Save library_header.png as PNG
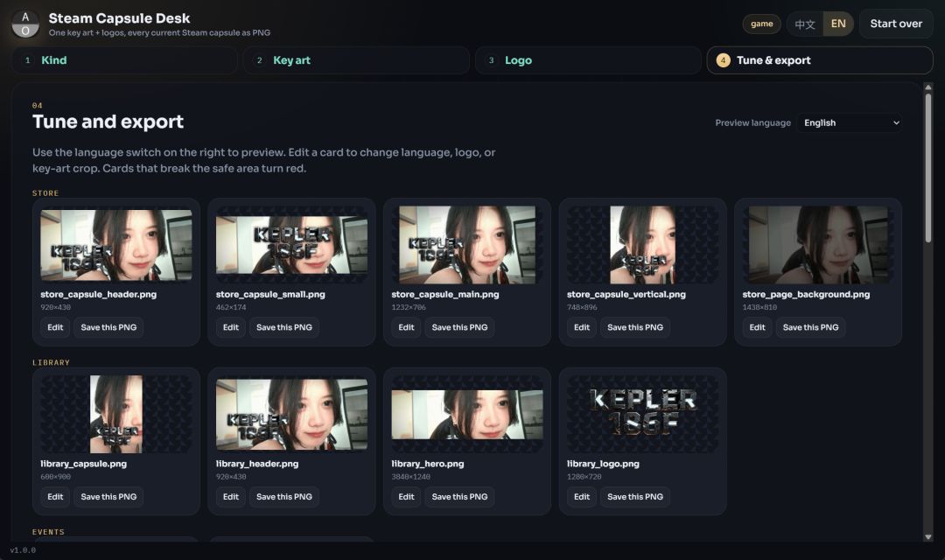 pos(283,497)
